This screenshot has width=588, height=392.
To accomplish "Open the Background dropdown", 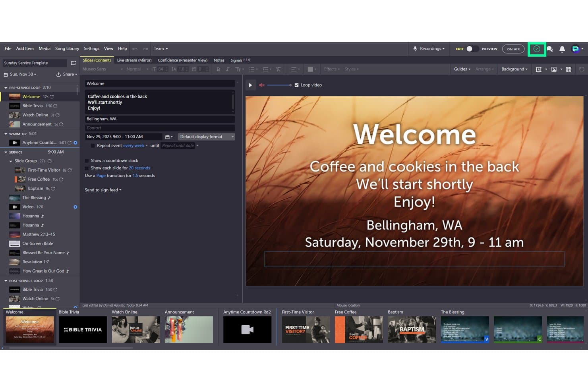I will click(514, 69).
